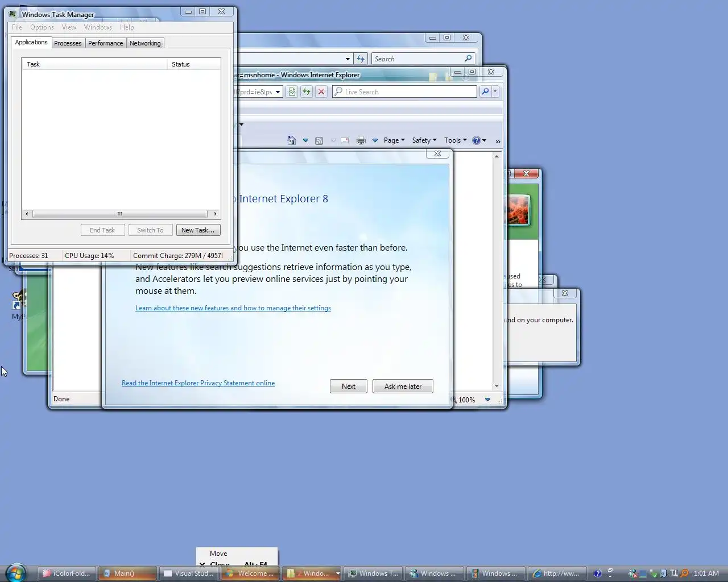The height and width of the screenshot is (582, 728).
Task: Click the Windows Start orb
Action: 16,573
